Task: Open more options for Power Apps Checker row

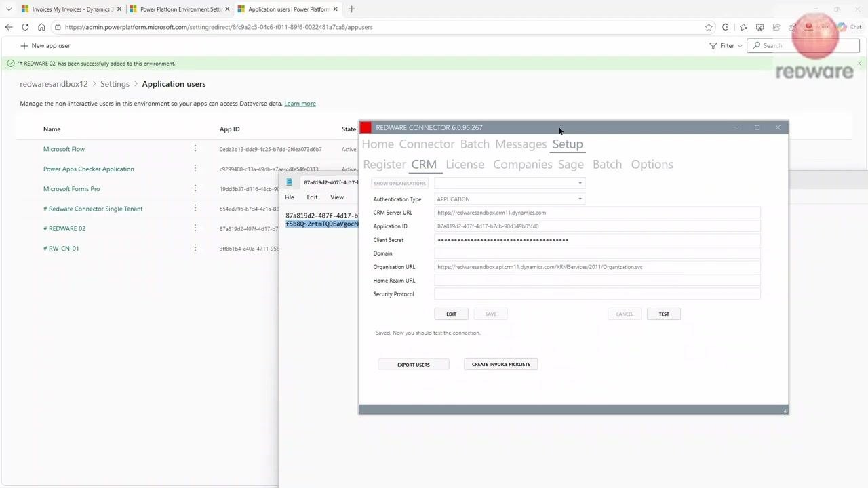Action: tap(195, 168)
